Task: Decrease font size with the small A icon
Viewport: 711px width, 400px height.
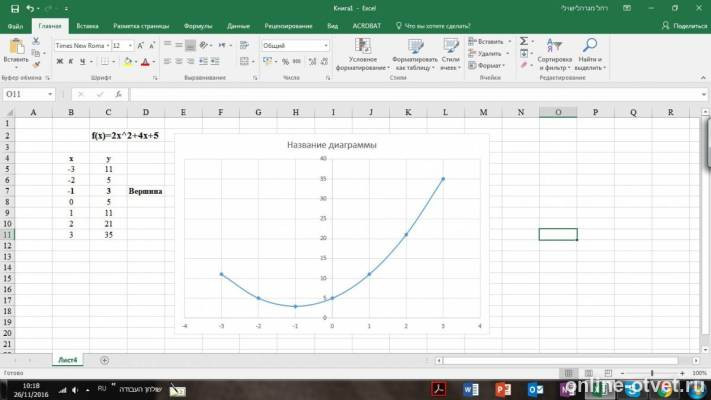Action: [152, 45]
